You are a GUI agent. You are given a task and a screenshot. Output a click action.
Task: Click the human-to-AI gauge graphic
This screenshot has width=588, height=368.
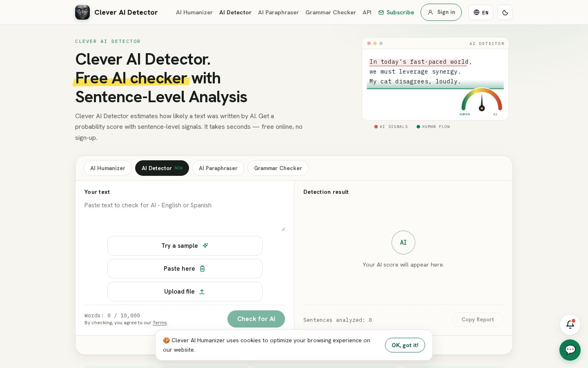tap(482, 101)
